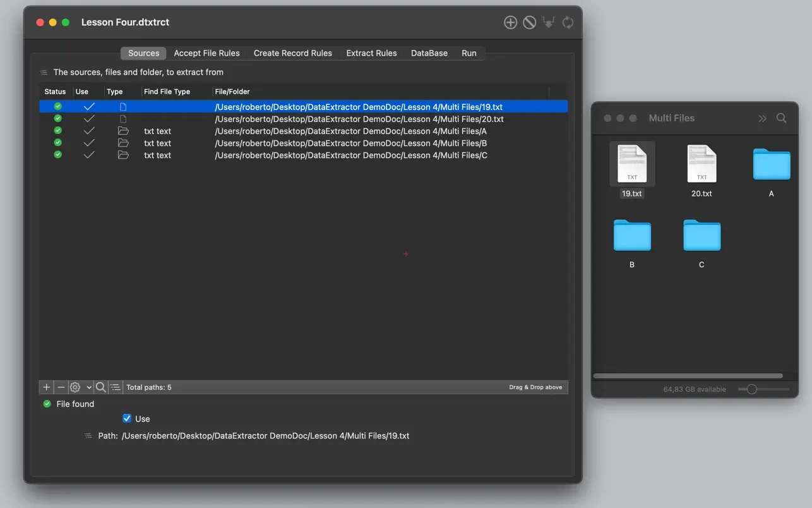Go to the Run tab
This screenshot has width=812, height=508.
[x=469, y=53]
